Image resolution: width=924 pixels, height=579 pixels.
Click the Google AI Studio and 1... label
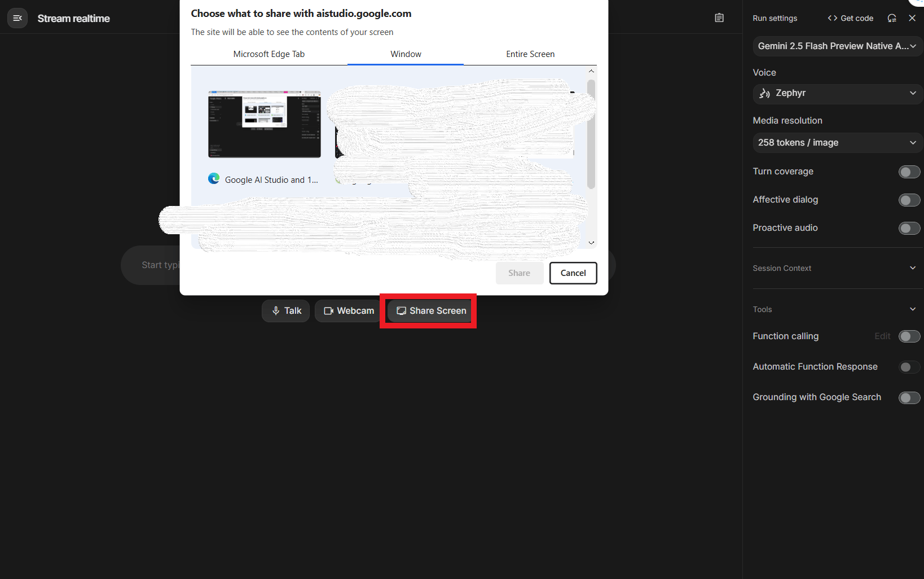271,180
